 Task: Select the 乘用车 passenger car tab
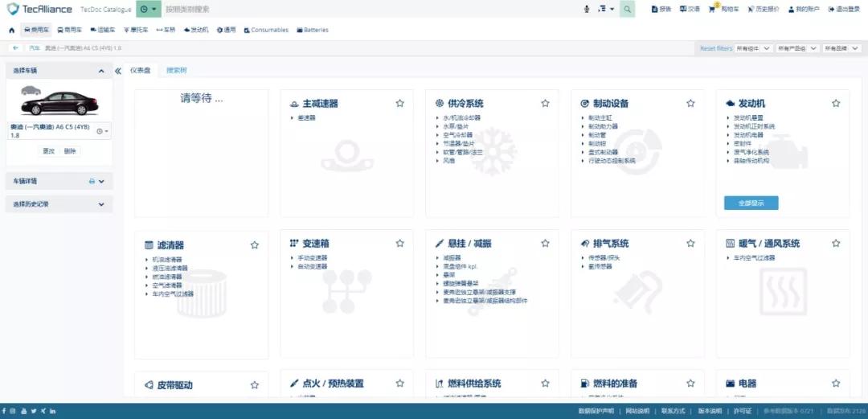coord(36,30)
